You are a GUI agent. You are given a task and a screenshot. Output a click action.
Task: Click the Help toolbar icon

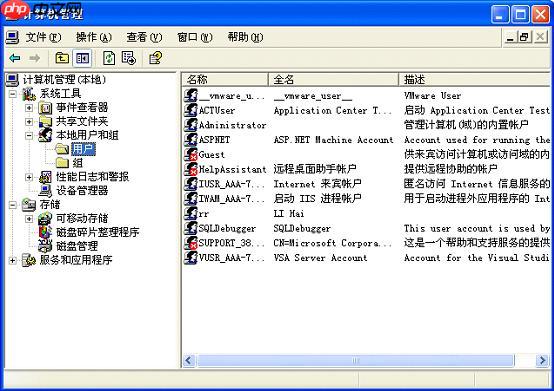(155, 58)
